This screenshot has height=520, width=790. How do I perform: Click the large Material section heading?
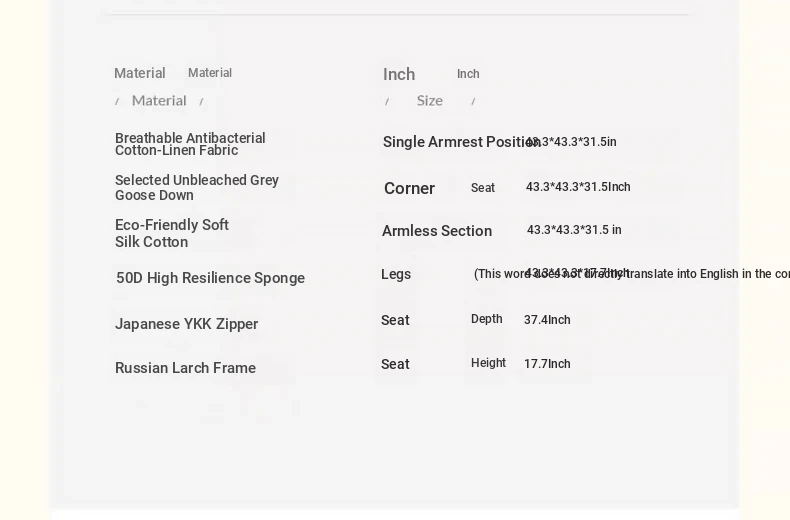tap(140, 73)
